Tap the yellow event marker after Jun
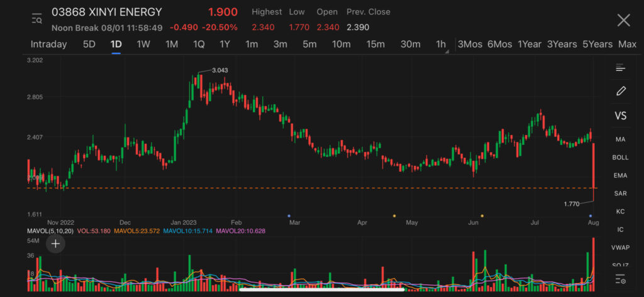Viewport: 644px width, 297px height. coord(482,215)
